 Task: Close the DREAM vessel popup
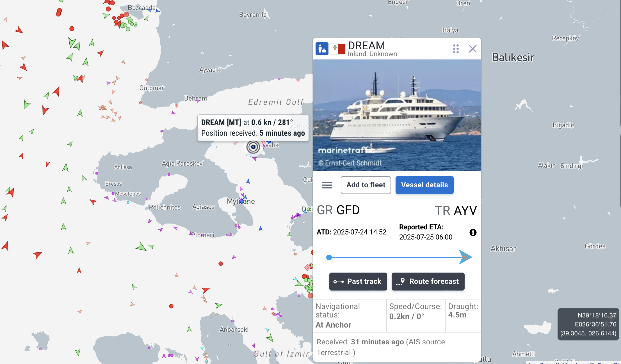(472, 49)
